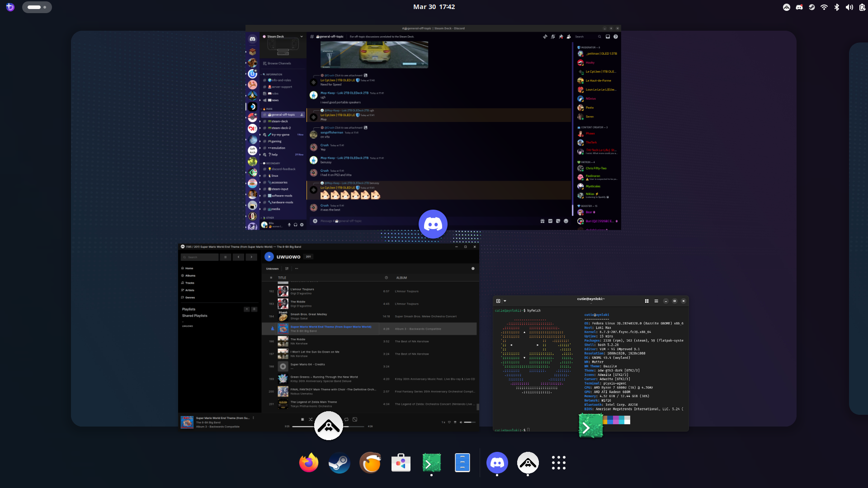Adjust the music player volume slider
868x488 pixels.
point(470,422)
